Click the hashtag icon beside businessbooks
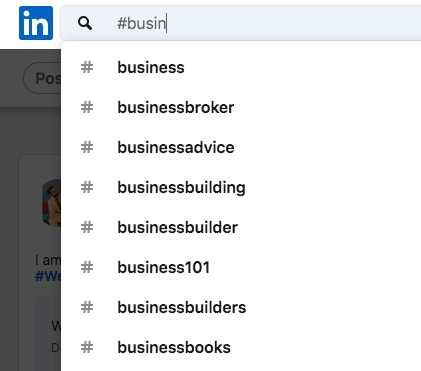The width and height of the screenshot is (421, 371). (87, 347)
